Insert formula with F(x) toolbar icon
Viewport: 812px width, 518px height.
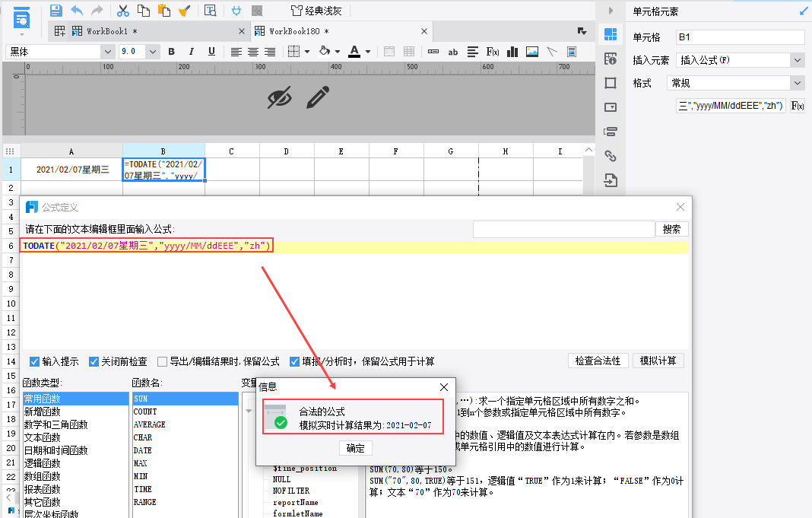point(493,52)
